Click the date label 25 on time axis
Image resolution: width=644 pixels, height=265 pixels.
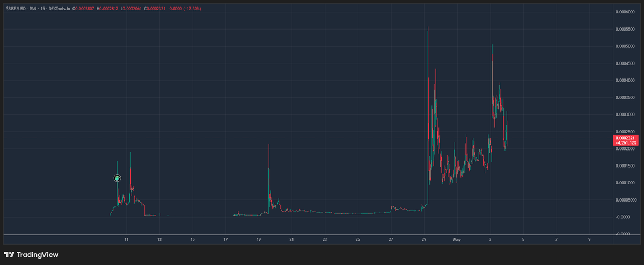(358, 239)
